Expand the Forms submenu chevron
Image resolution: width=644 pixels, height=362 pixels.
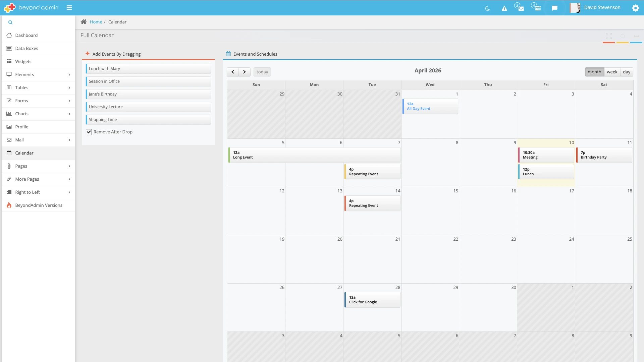click(x=69, y=101)
